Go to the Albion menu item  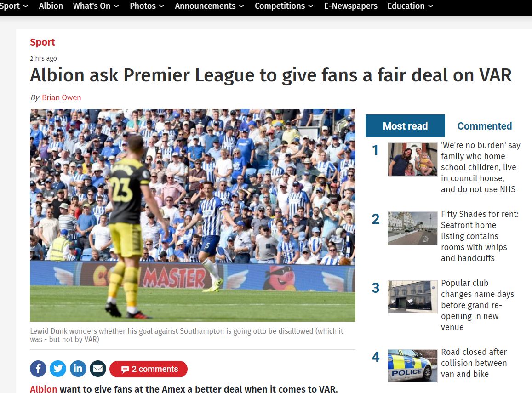click(51, 6)
